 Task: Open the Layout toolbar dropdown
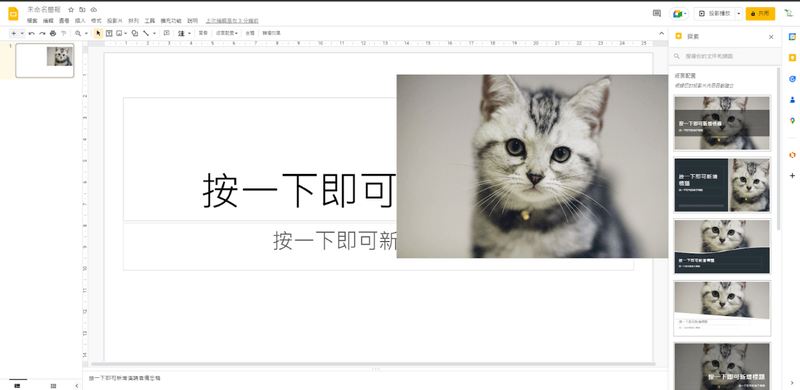point(227,33)
